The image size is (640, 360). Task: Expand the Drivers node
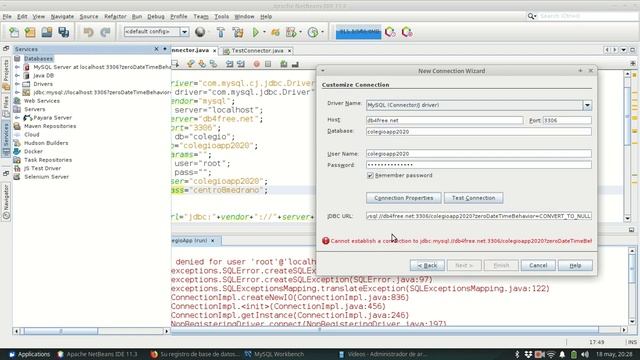coord(17,84)
